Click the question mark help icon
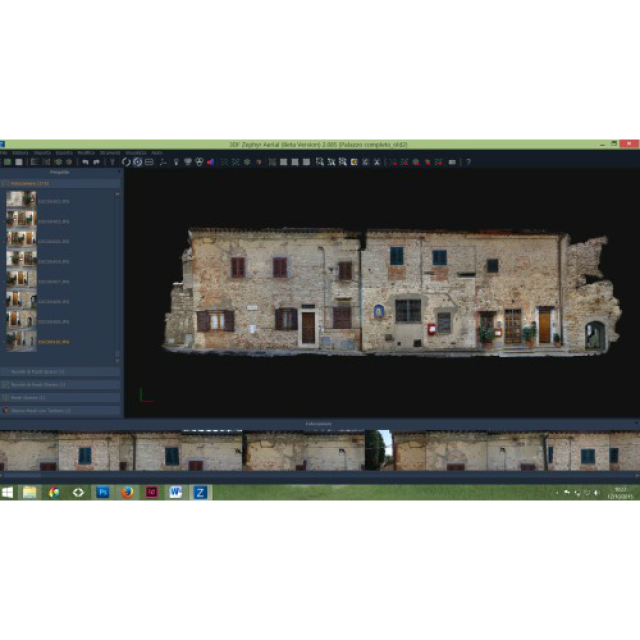 point(467,162)
